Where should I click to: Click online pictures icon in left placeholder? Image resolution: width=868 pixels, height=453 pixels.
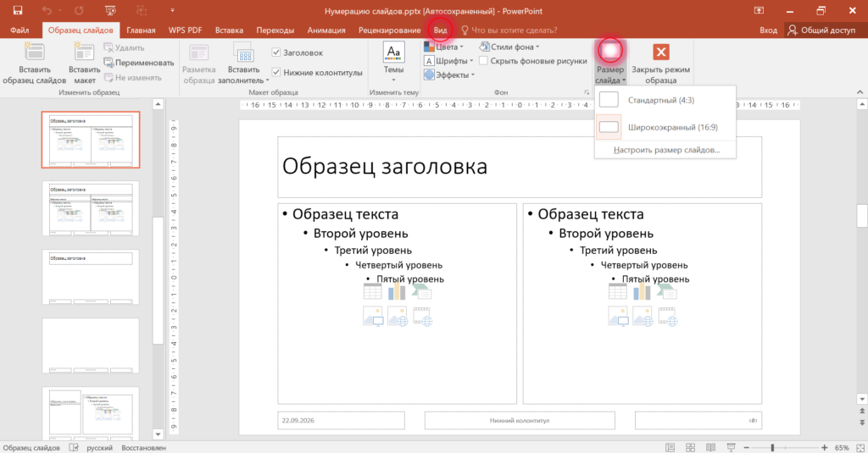398,317
